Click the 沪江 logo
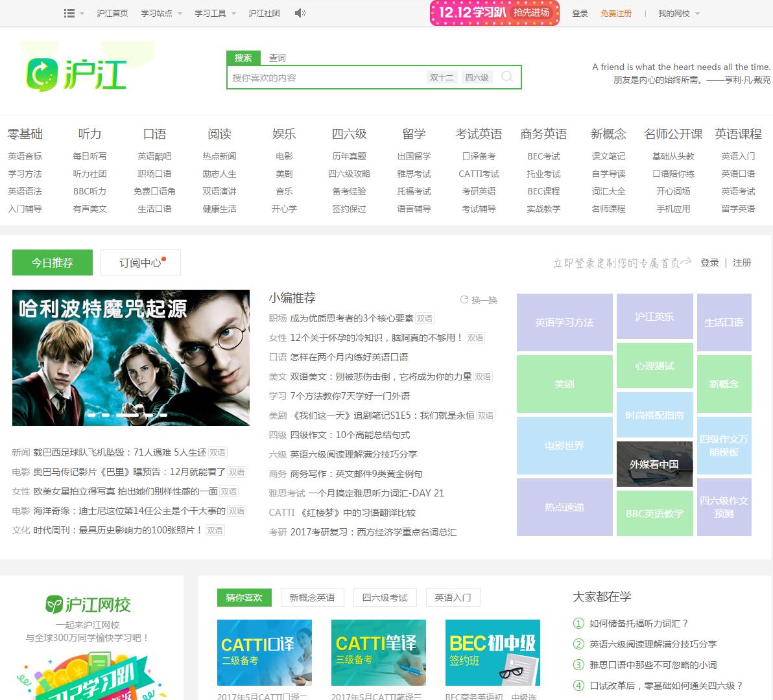 point(76,75)
